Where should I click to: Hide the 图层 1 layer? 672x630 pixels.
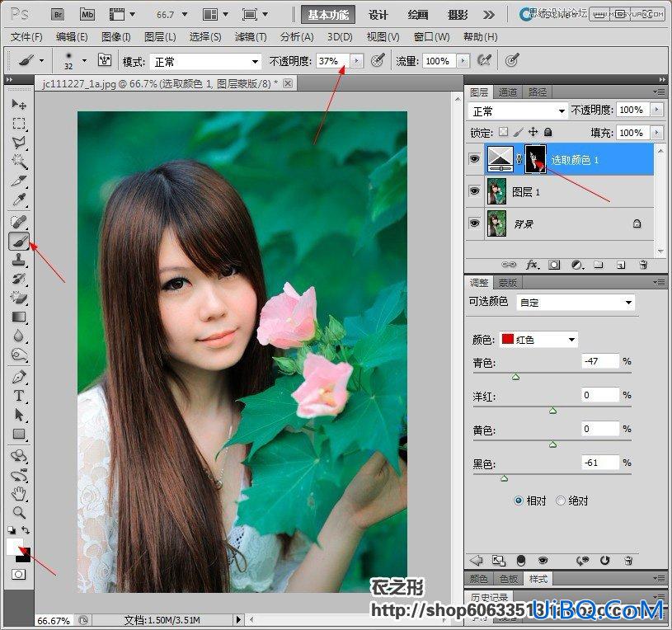pyautogui.click(x=474, y=191)
